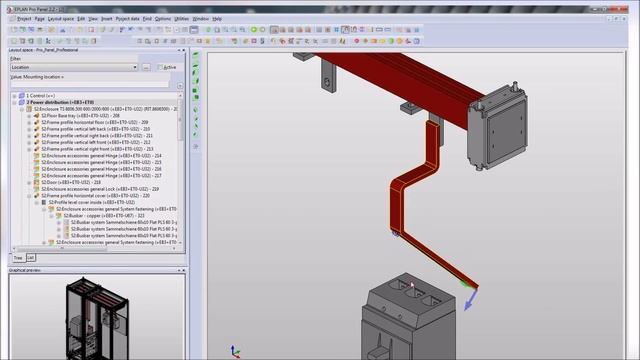
Task: Click the coordinate axes icon in 3D view
Action: tap(235, 351)
